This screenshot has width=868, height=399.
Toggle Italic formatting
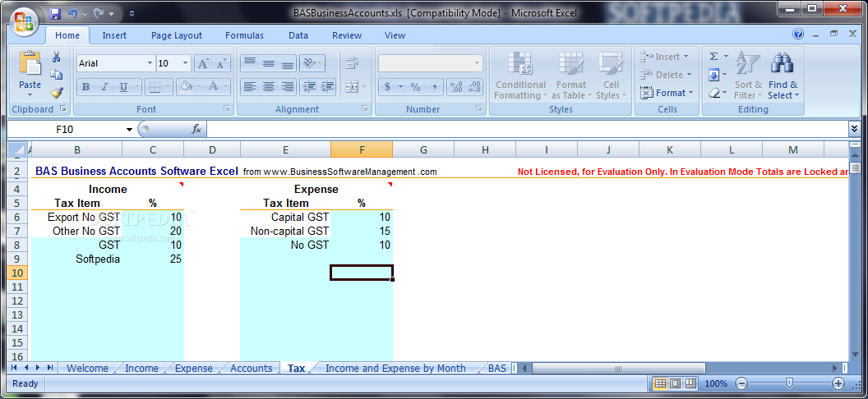coord(104,87)
